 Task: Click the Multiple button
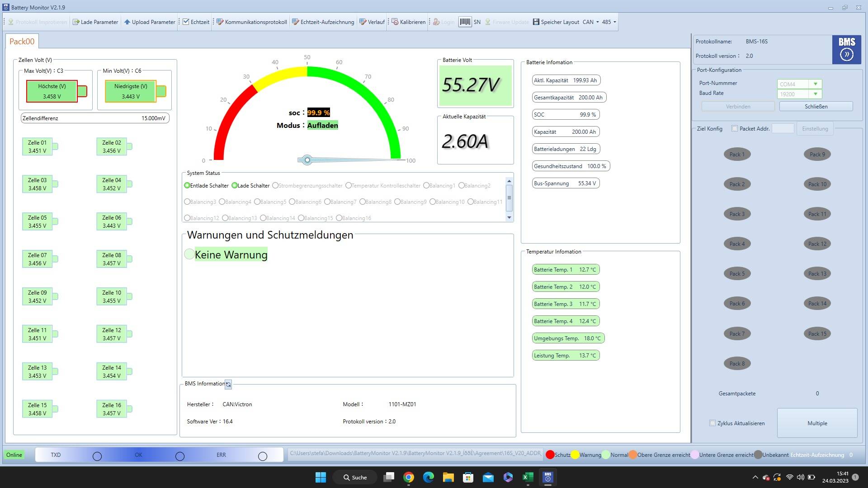817,423
